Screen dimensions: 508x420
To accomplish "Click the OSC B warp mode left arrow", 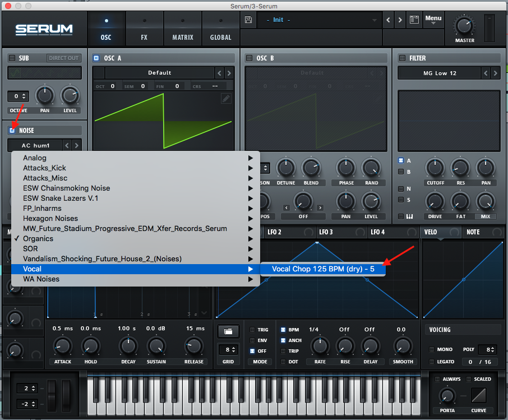I will click(x=287, y=207).
